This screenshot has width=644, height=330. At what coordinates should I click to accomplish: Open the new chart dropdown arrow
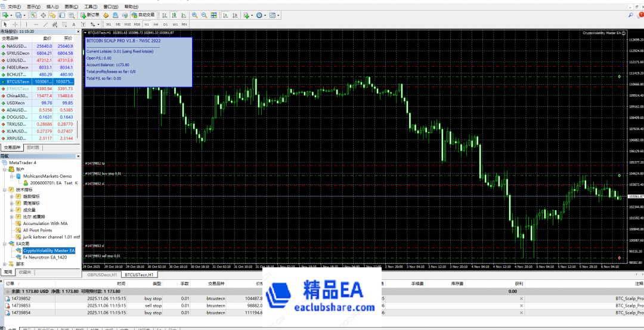point(10,14)
